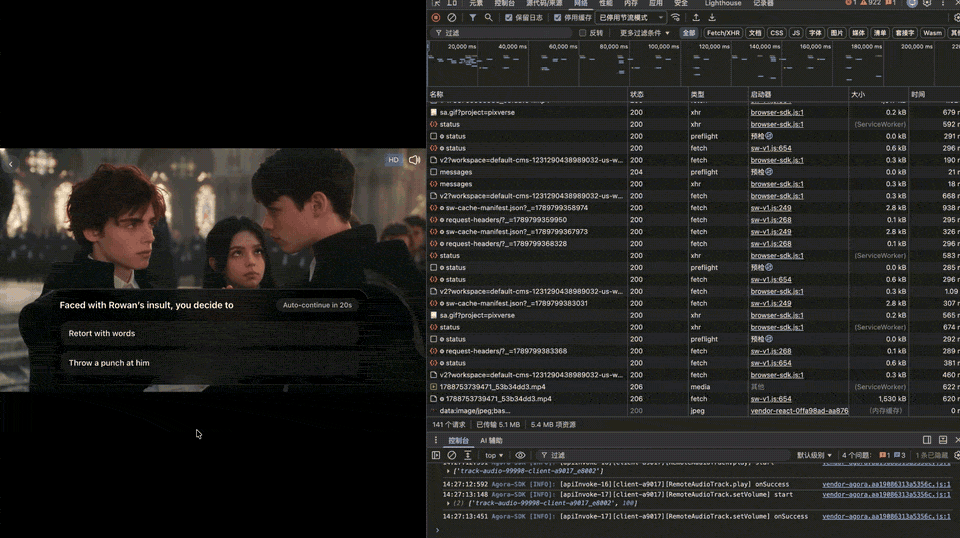Show console sidebar icon
The image size is (960, 538).
point(436,455)
